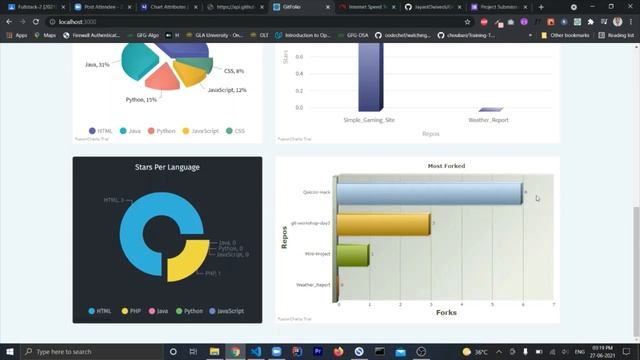
Task: Open File Explorer from the taskbar
Action: [x=214, y=351]
